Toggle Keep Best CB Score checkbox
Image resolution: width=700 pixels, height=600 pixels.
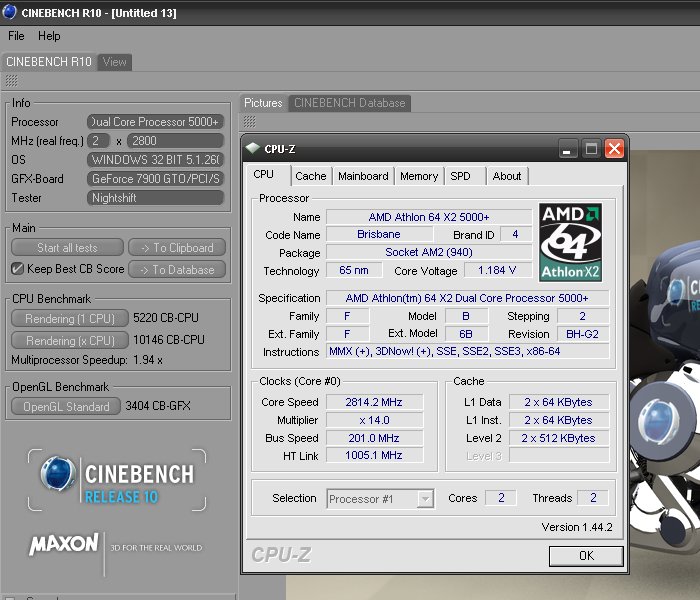(x=17, y=269)
